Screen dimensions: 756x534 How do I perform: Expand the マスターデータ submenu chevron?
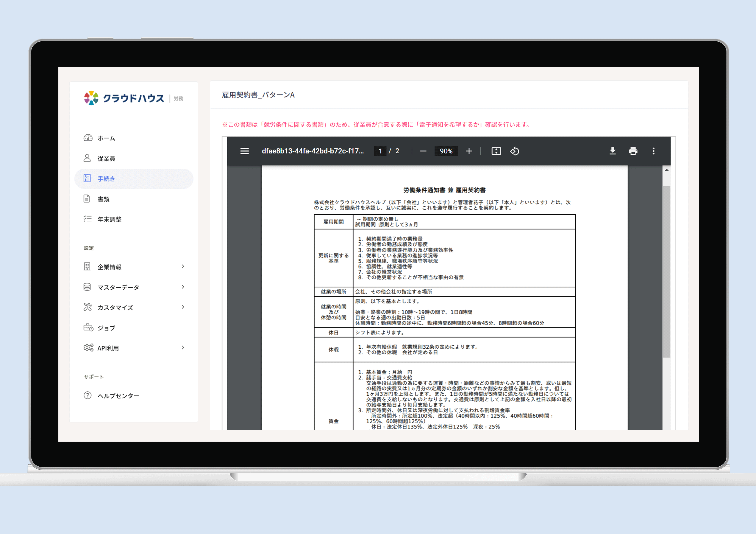[183, 287]
